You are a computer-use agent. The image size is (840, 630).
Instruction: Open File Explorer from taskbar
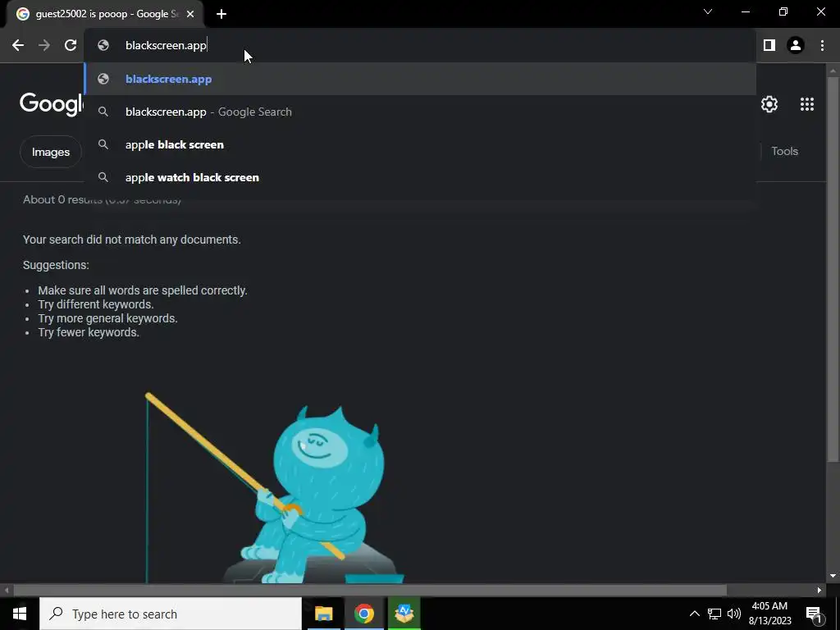323,614
